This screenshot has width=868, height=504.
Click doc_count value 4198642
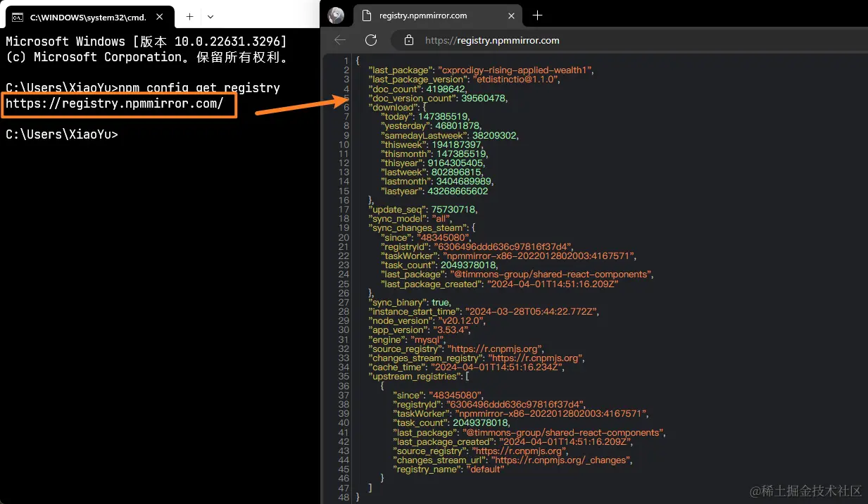coord(446,89)
